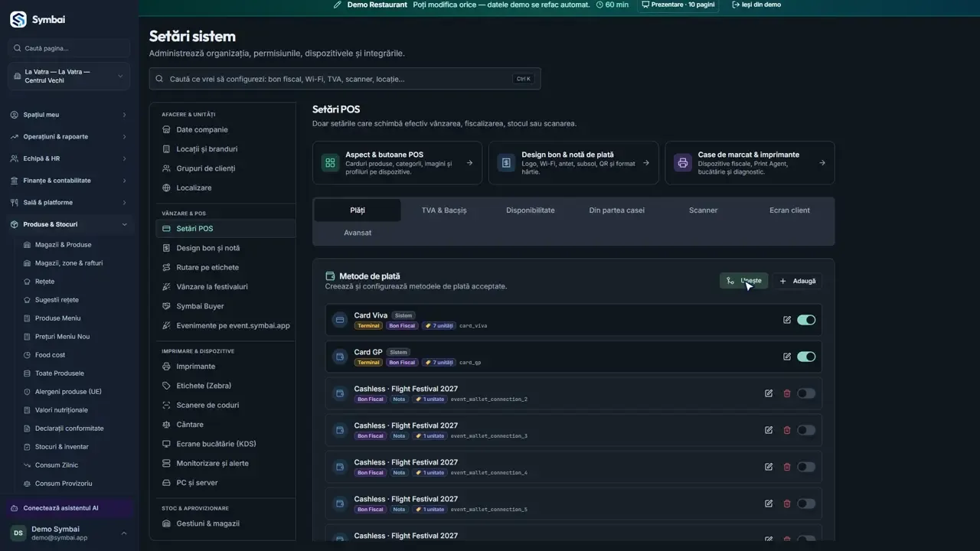Screen dimensions: 980x551
Task: Click the Symbai logo icon
Action: point(18,19)
